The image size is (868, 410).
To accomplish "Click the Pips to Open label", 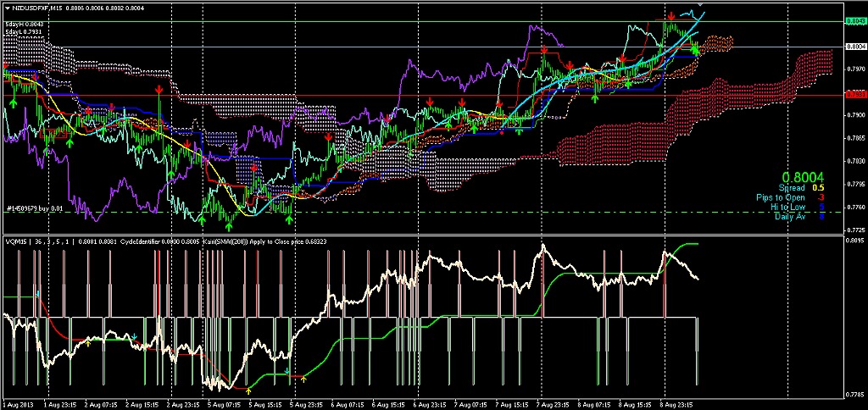I will (782, 197).
